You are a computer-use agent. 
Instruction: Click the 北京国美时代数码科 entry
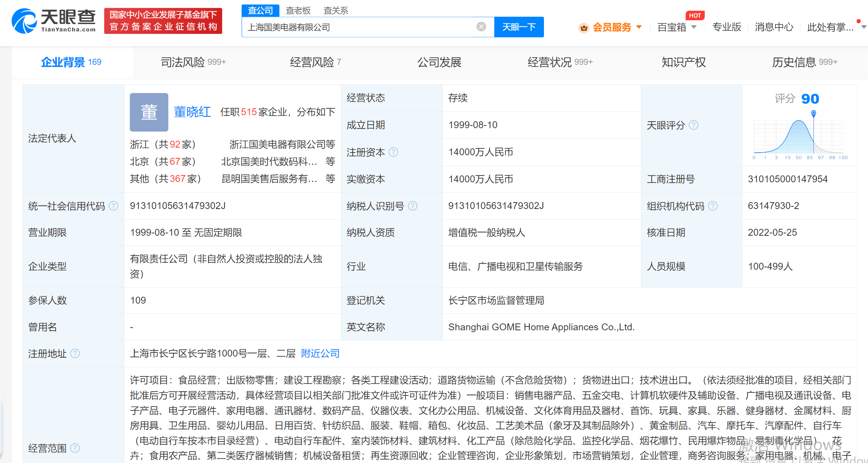coord(269,162)
